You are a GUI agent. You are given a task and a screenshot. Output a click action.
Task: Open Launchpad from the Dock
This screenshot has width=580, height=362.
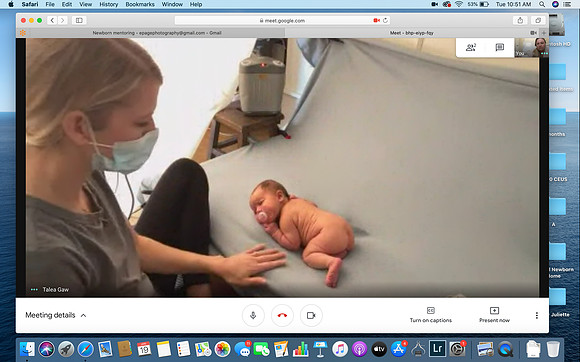(x=66, y=349)
